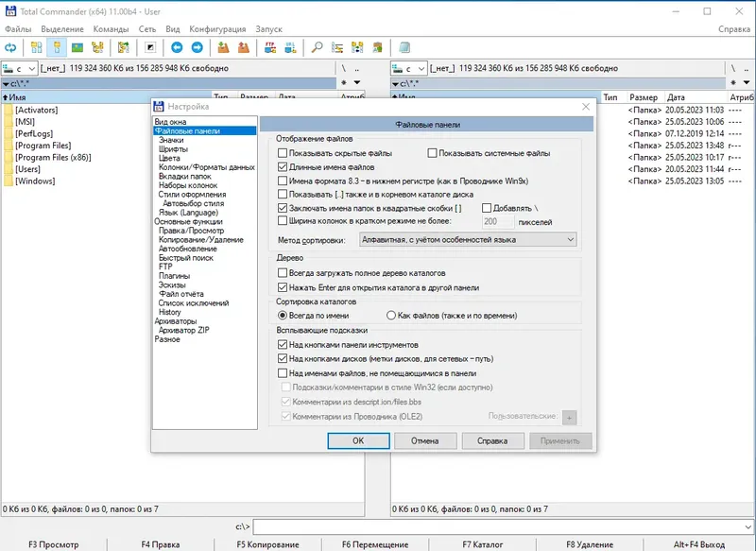Click the right panel root backslash button
The image size is (756, 551).
[x=733, y=68]
